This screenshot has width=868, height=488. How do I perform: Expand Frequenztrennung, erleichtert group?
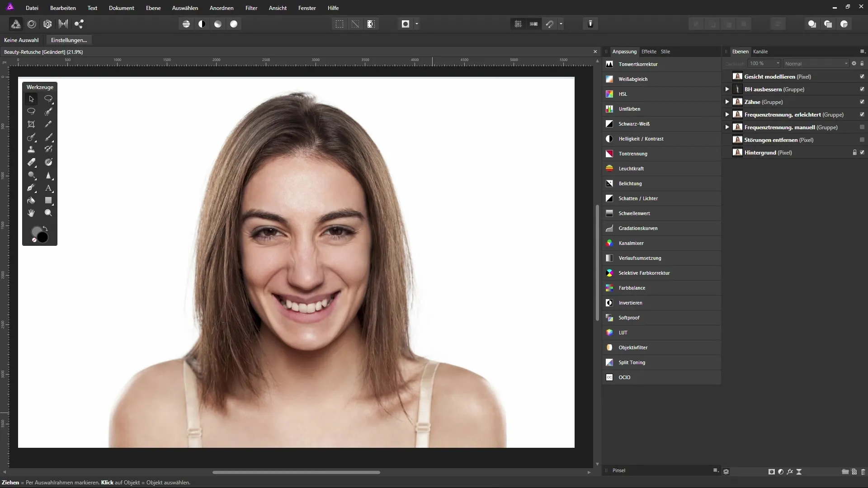727,114
